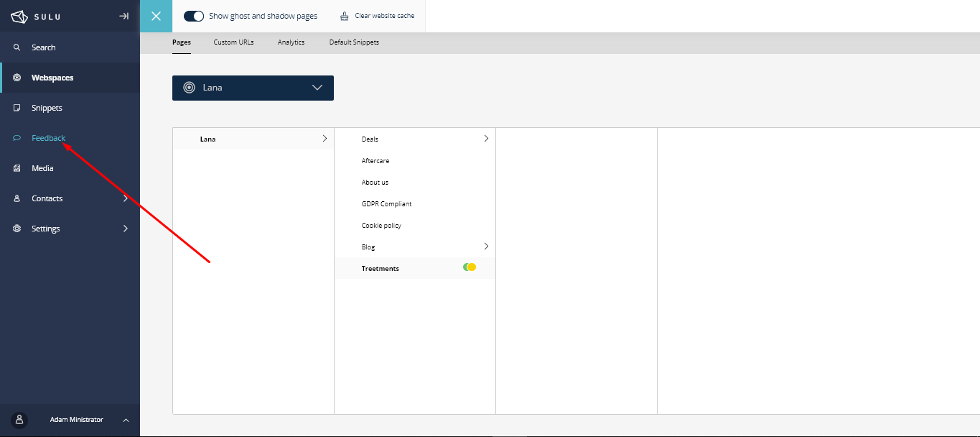Click the Sulu logo icon

pos(19,16)
